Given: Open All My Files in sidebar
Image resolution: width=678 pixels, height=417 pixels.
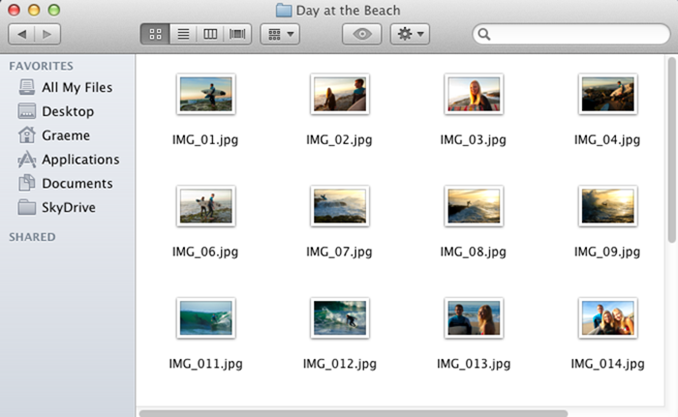Looking at the screenshot, I should (x=76, y=88).
